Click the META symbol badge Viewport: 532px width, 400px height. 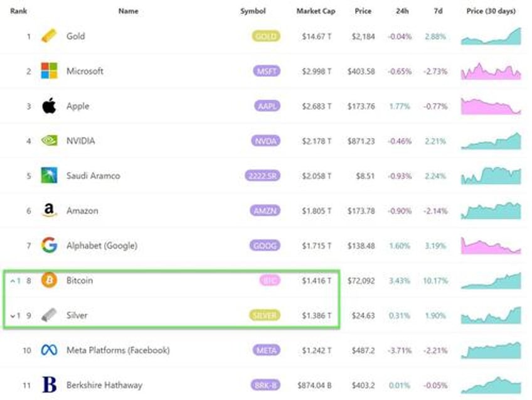coord(267,350)
